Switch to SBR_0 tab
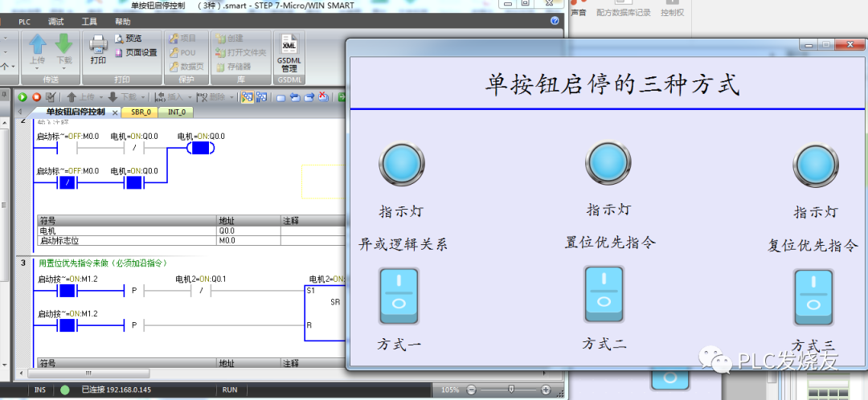 (141, 112)
